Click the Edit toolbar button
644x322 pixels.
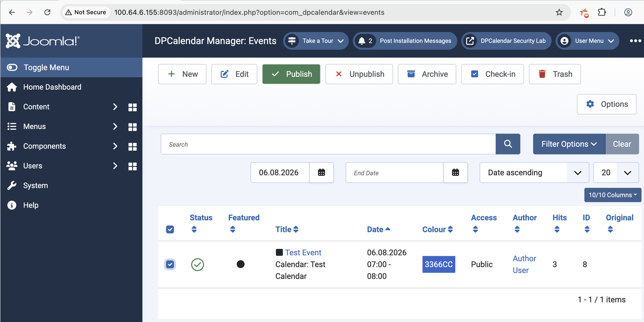[x=234, y=74]
